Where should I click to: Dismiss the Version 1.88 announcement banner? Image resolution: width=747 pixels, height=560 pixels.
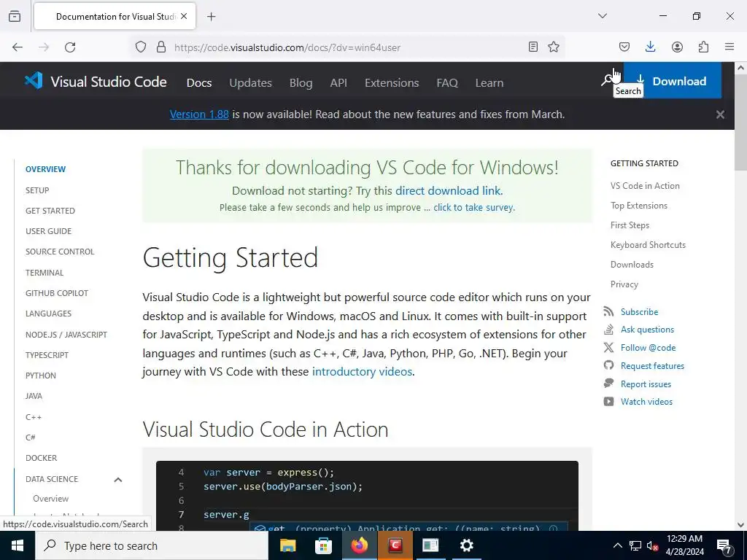coord(720,114)
